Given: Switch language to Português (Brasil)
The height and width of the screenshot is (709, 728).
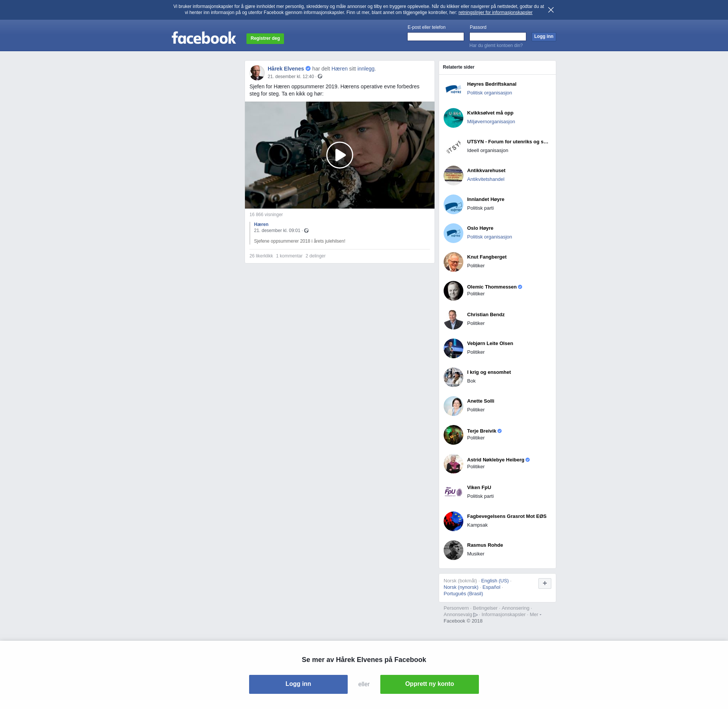Looking at the screenshot, I should (x=463, y=594).
